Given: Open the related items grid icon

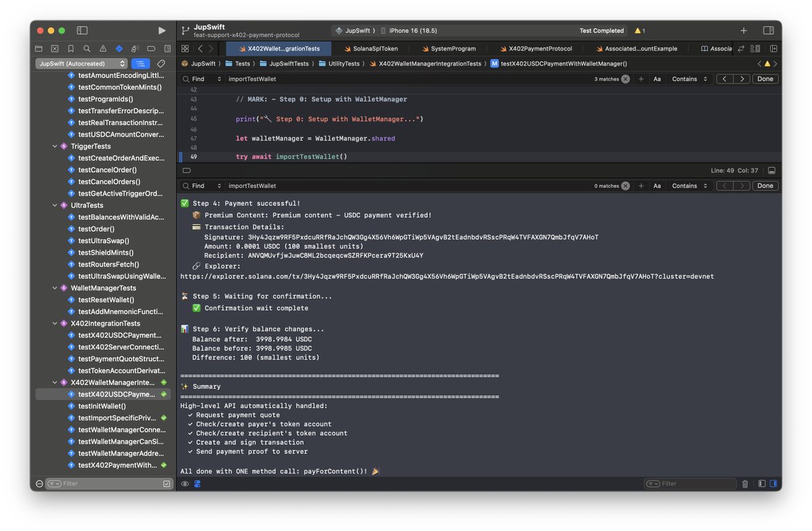Looking at the screenshot, I should pos(185,49).
